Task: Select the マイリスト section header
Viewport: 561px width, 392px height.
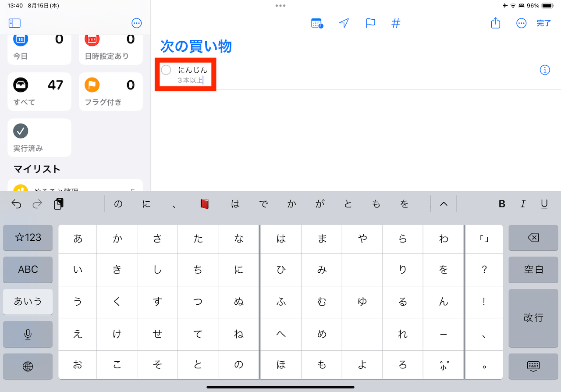Action: coord(37,169)
